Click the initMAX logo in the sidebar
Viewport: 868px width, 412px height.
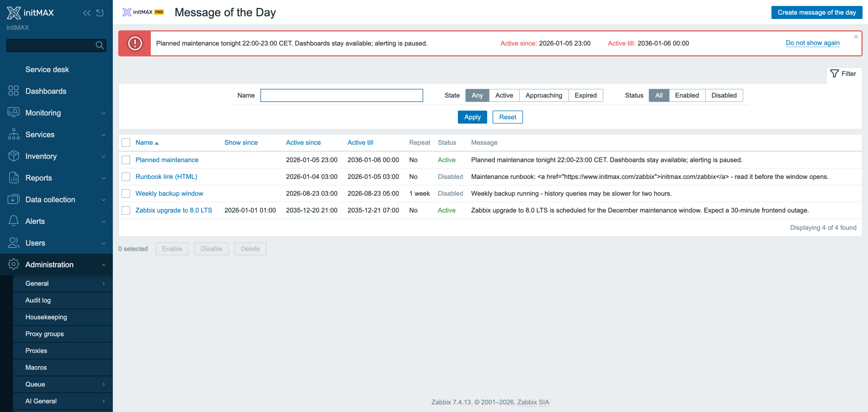(x=31, y=13)
